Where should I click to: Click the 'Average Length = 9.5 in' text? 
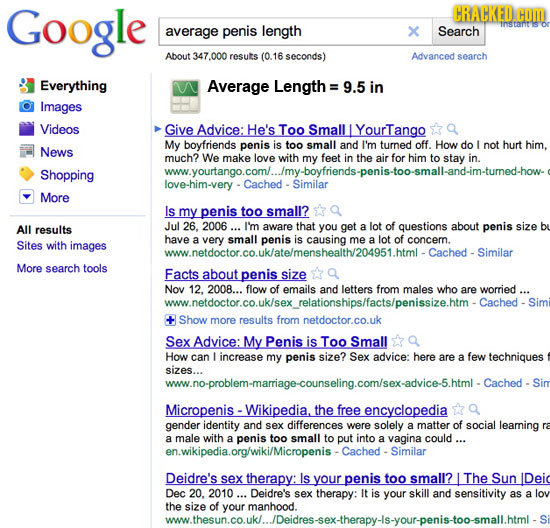click(295, 87)
